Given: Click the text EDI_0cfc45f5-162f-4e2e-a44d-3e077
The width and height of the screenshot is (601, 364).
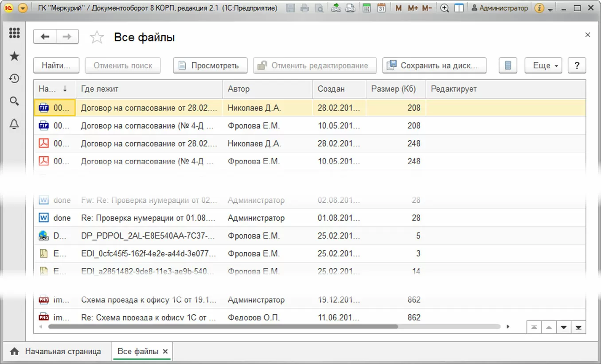Looking at the screenshot, I should coord(149,253).
